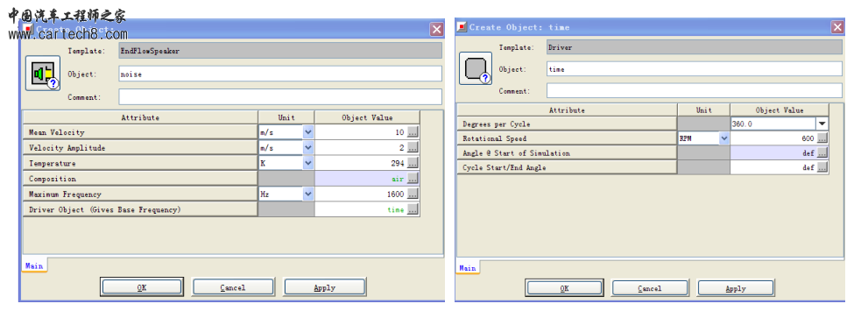The width and height of the screenshot is (868, 325).
Task: Click title bar icon of time dialog
Action: coord(462,26)
